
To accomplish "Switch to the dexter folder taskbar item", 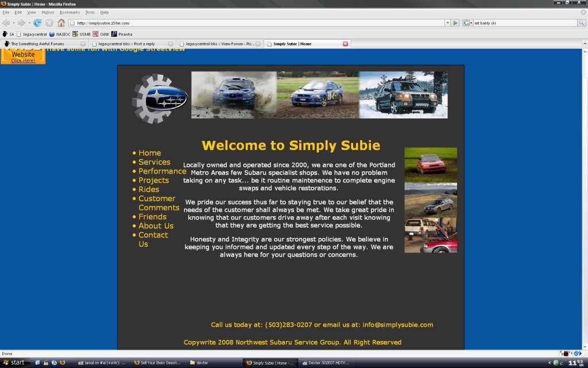I will pos(214,363).
